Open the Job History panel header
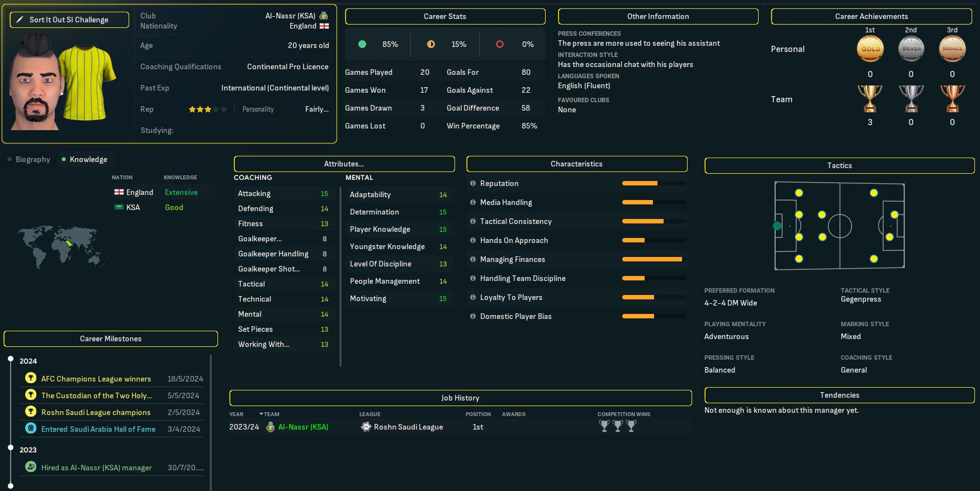This screenshot has height=491, width=980. [461, 398]
